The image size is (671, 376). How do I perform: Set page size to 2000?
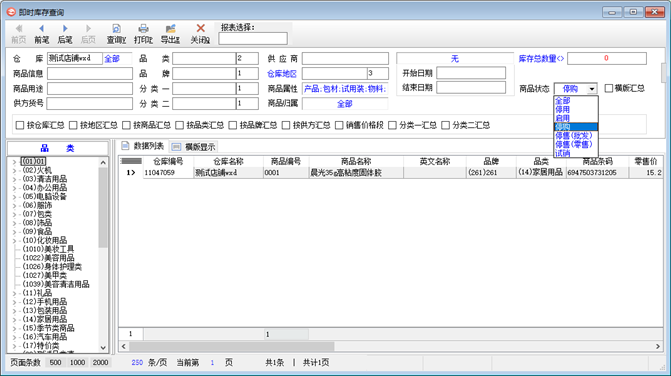coord(101,362)
